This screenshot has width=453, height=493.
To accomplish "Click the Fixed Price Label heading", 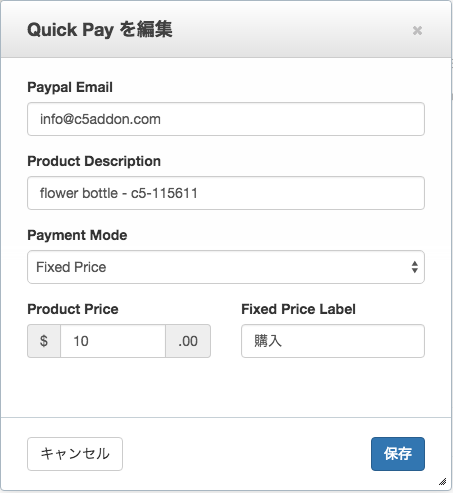I will 298,309.
